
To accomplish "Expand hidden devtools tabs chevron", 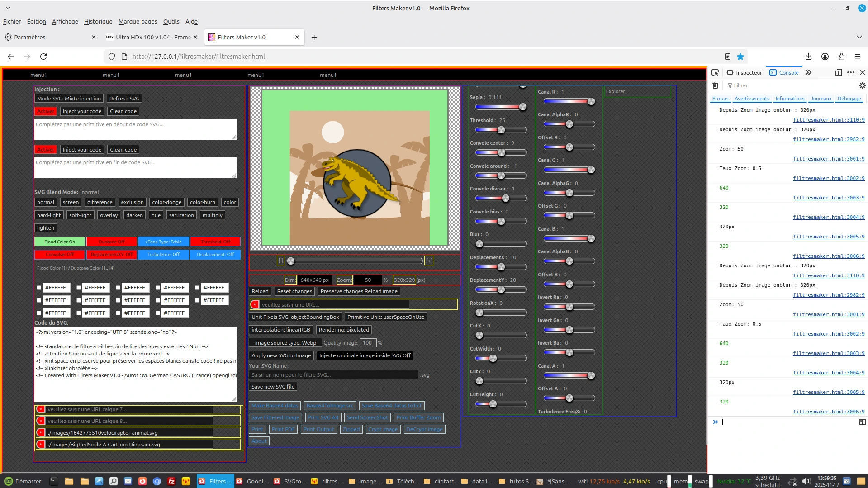I will coord(808,72).
